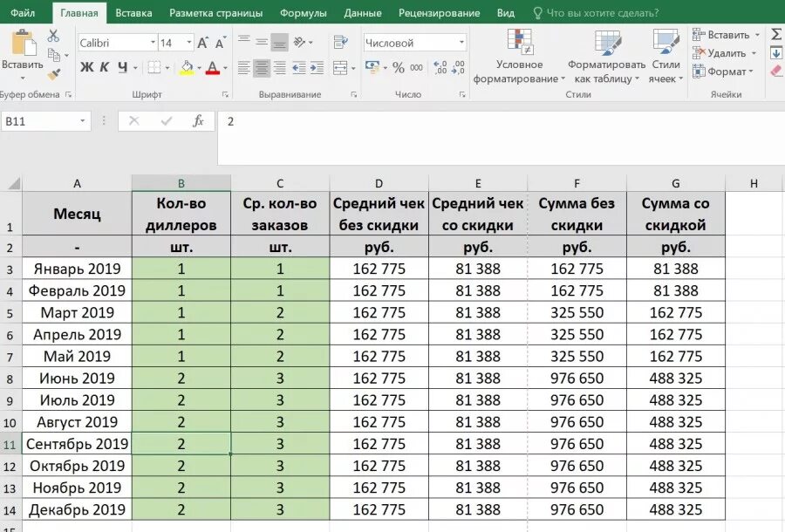Click formula bar cancel X
Viewport: 785px width, 532px height.
(x=133, y=120)
